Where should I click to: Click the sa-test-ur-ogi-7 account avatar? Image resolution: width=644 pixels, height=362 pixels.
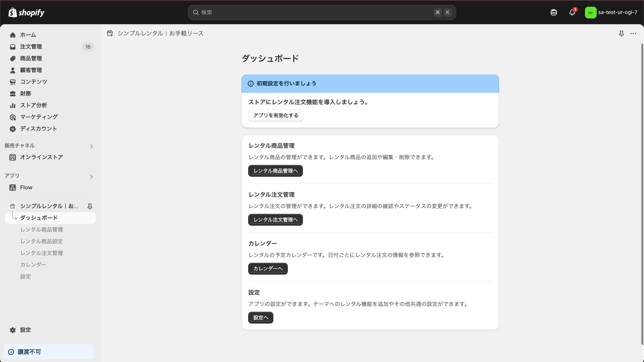[591, 12]
